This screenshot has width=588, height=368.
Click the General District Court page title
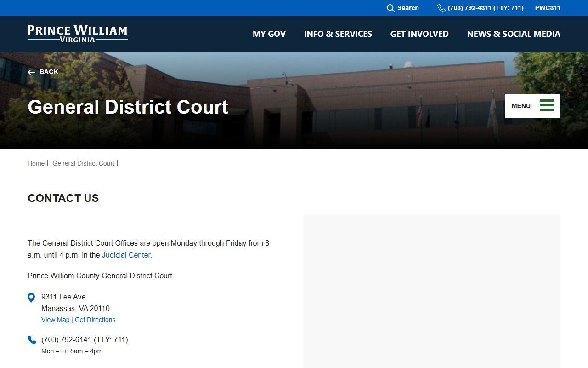tap(128, 107)
